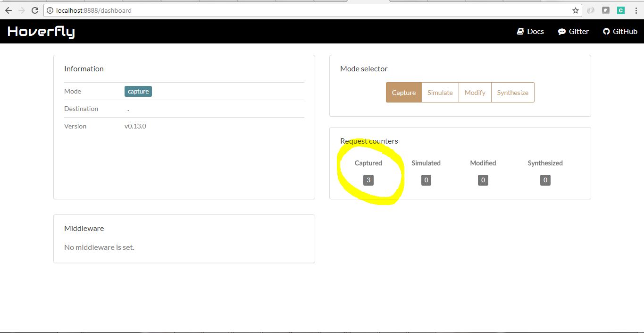Click the Mode selector heading

click(364, 68)
